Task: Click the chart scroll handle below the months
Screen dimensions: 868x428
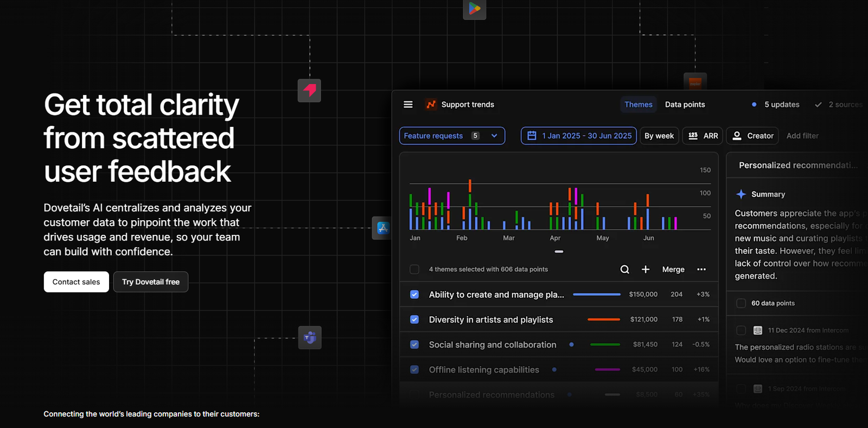Action: click(559, 252)
